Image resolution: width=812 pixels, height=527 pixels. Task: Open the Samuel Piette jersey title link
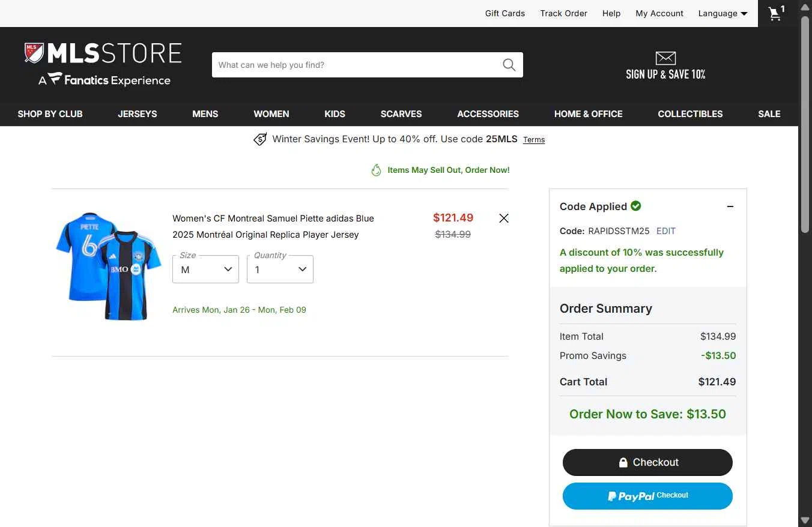[x=273, y=226]
